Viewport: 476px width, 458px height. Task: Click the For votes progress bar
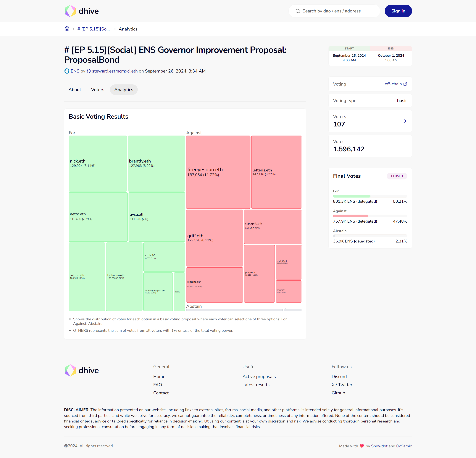(370, 196)
